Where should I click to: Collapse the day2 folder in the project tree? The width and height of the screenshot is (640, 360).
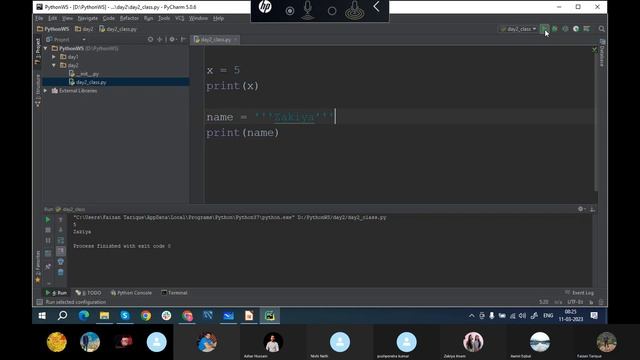click(54, 65)
